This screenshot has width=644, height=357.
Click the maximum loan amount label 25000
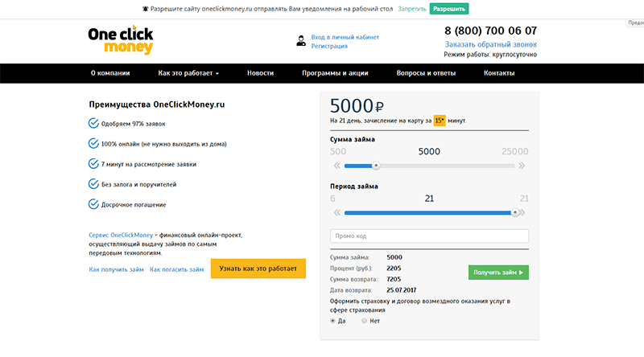coord(515,151)
